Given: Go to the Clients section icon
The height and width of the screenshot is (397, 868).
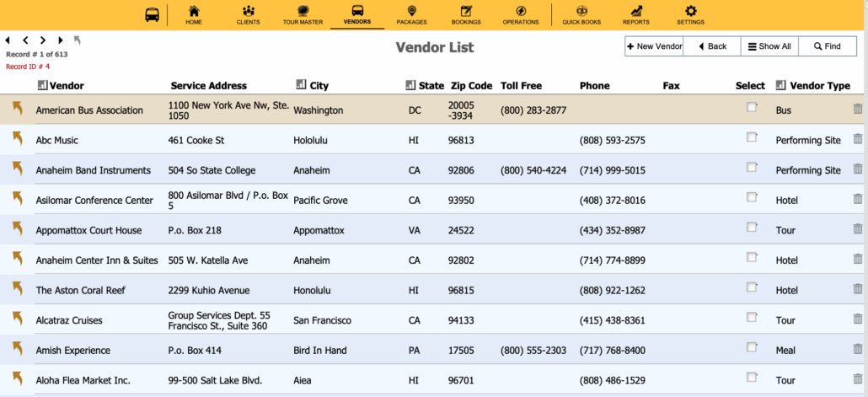Looking at the screenshot, I should 249,11.
